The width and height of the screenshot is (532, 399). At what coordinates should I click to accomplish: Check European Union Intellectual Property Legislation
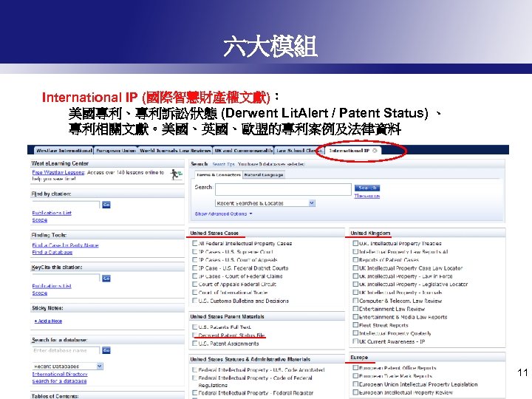(x=355, y=384)
